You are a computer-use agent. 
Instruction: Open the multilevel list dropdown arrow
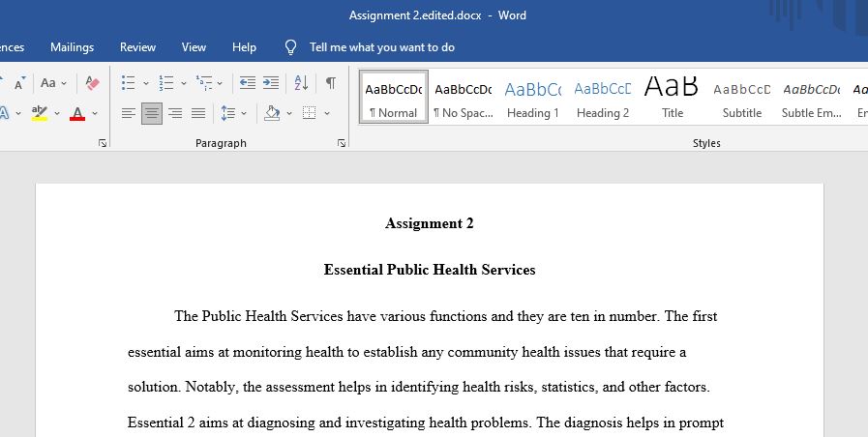point(220,83)
